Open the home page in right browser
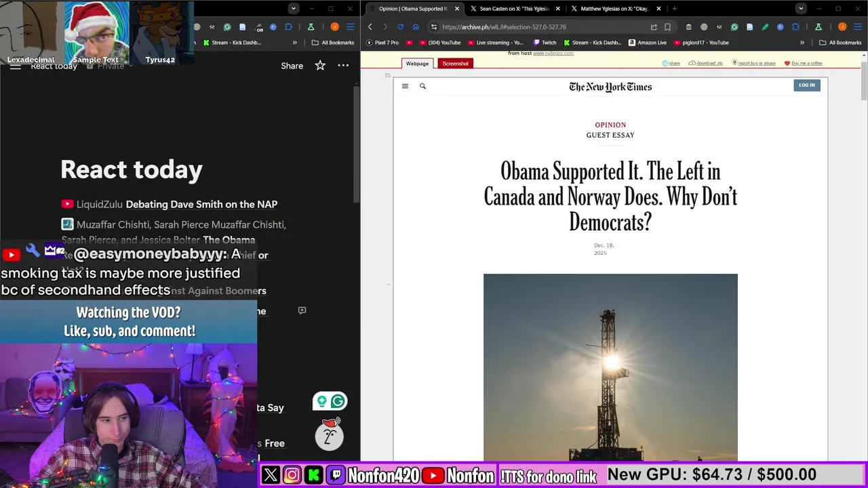This screenshot has width=868, height=488. point(416,27)
